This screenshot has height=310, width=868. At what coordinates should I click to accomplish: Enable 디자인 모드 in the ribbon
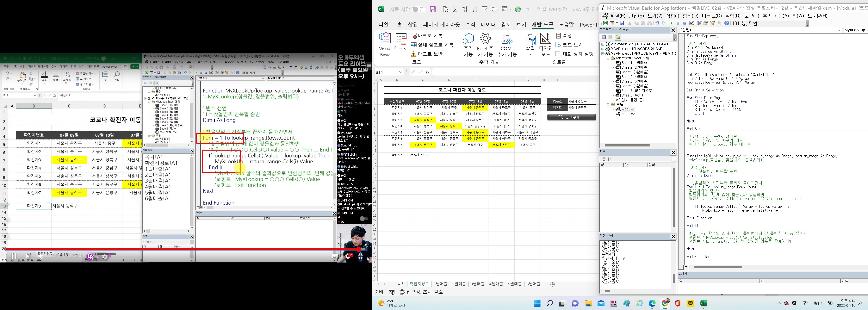pos(546,44)
